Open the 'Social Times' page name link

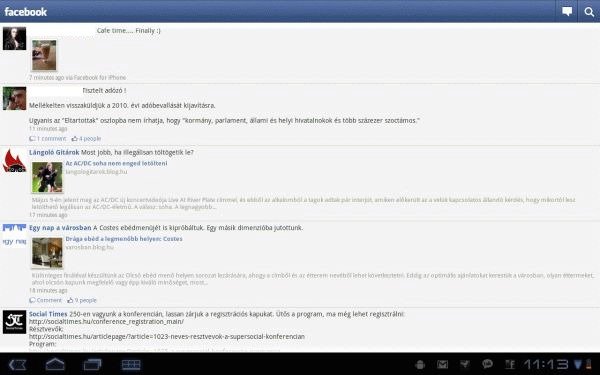[x=48, y=314]
